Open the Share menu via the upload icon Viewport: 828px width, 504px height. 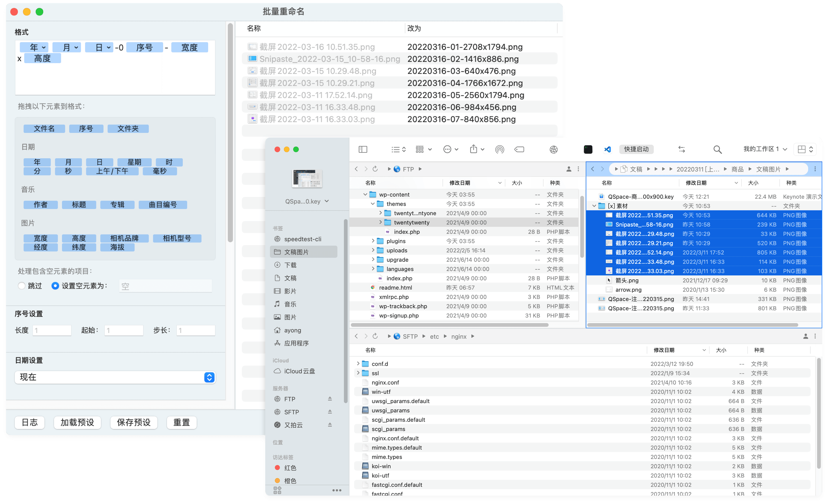(474, 149)
